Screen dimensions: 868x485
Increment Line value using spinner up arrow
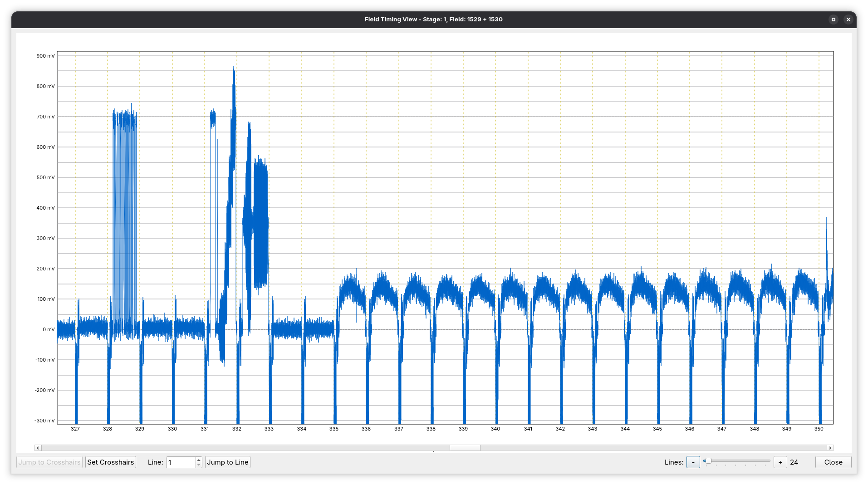[x=199, y=460]
